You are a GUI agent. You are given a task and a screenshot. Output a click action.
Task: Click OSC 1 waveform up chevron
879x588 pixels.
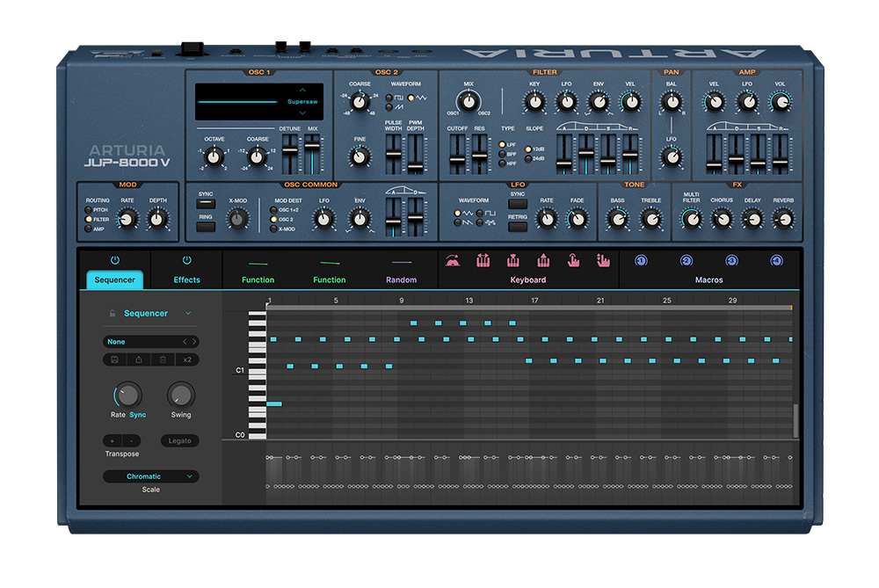(x=302, y=90)
